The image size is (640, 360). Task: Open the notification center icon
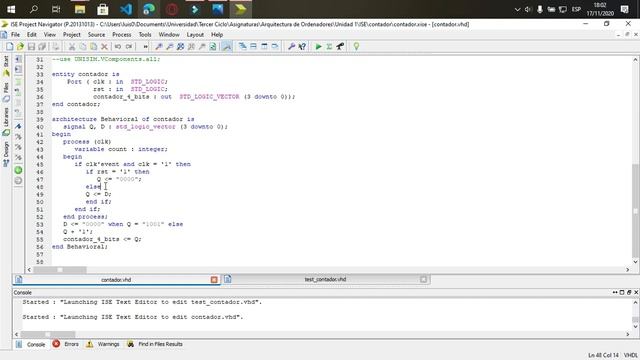tap(624, 9)
